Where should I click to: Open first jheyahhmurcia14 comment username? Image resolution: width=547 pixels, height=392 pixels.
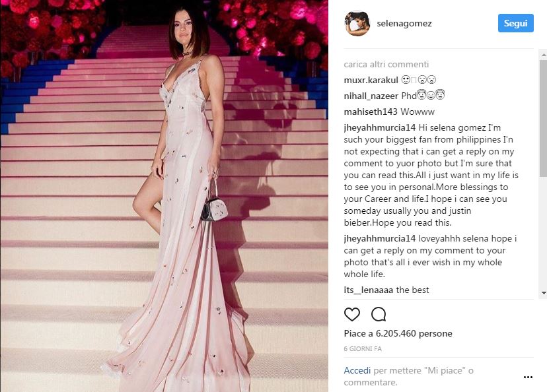(380, 127)
